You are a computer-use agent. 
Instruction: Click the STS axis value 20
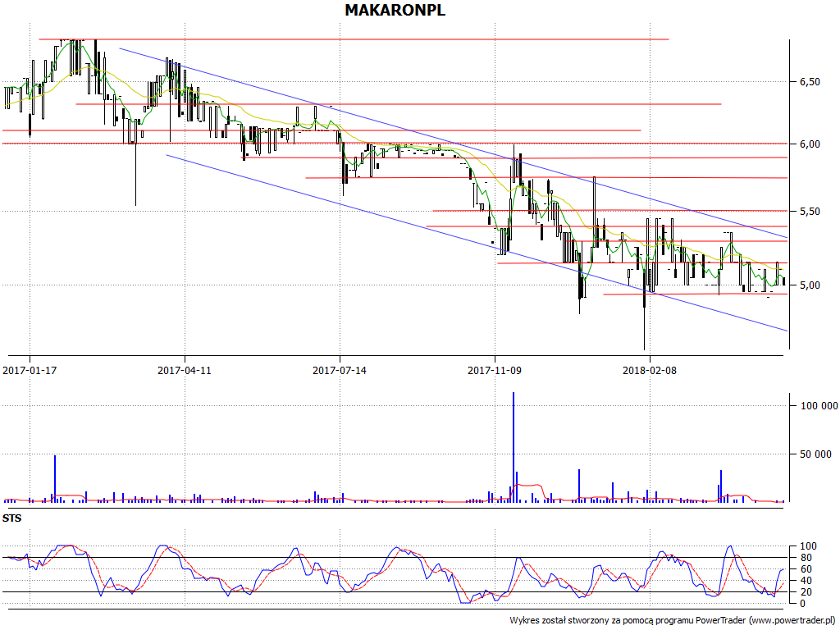[x=806, y=592]
